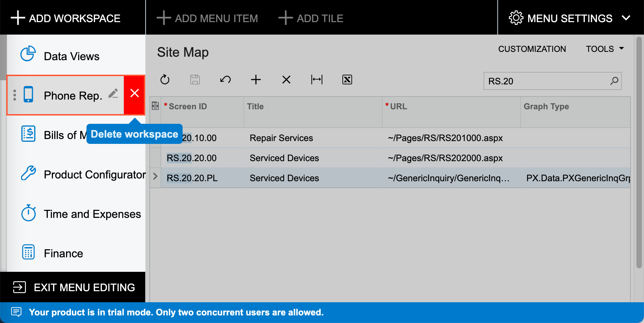Screen dimensions: 644x323
Task: Click the right vertical scrollbar
Action: tap(639, 152)
